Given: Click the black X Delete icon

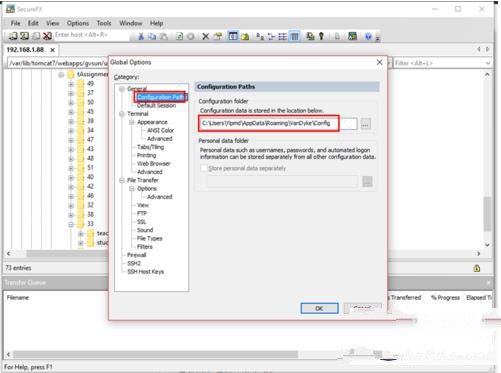Looking at the screenshot, I should tap(206, 36).
